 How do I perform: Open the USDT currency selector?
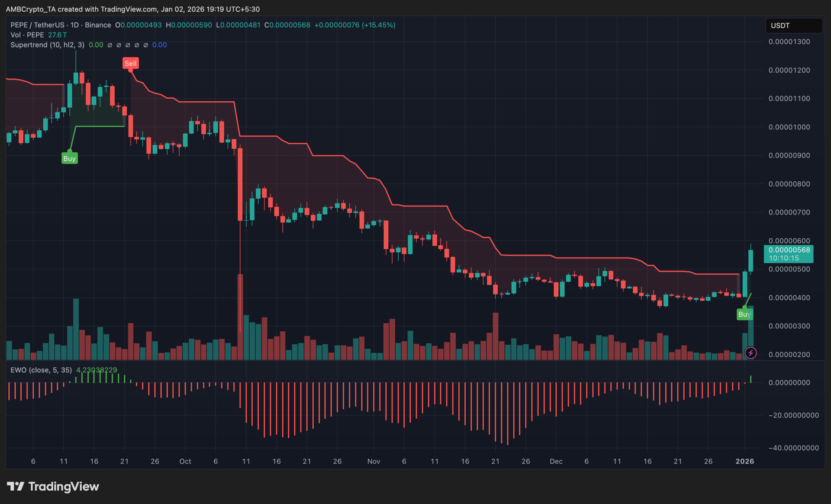[793, 26]
